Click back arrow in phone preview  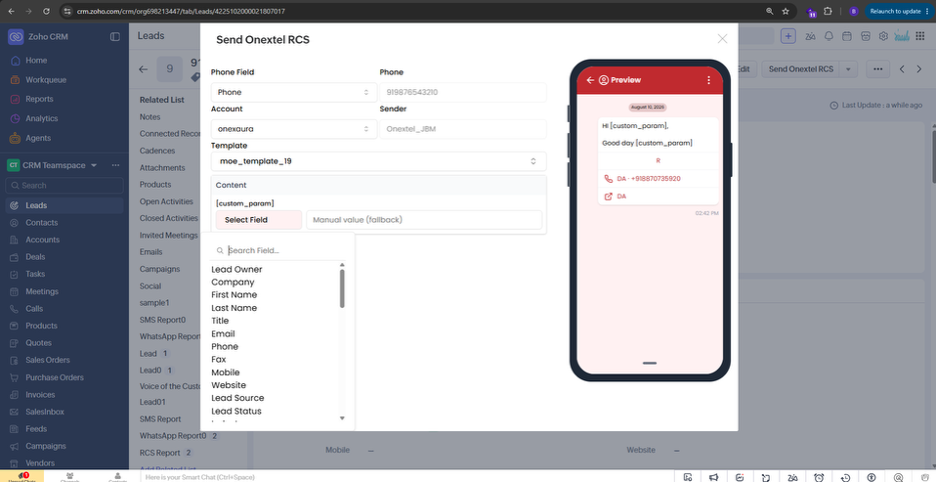[590, 80]
